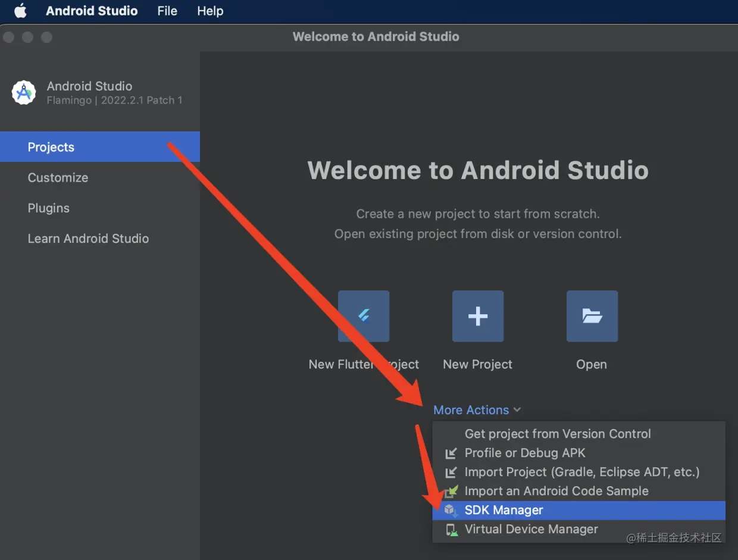
Task: Open the File menu
Action: pyautogui.click(x=167, y=11)
